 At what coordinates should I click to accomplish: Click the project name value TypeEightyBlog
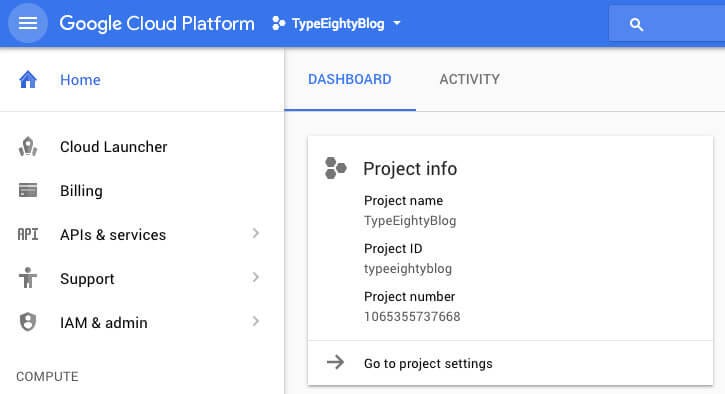[410, 221]
